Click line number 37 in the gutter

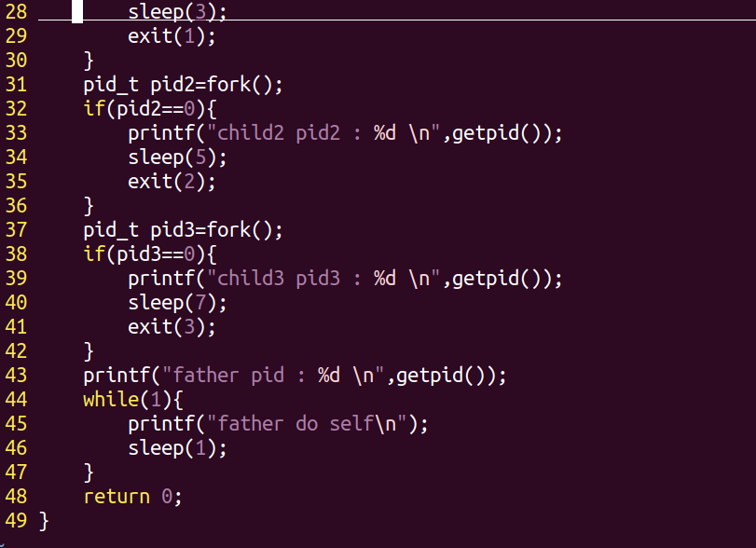tap(16, 230)
